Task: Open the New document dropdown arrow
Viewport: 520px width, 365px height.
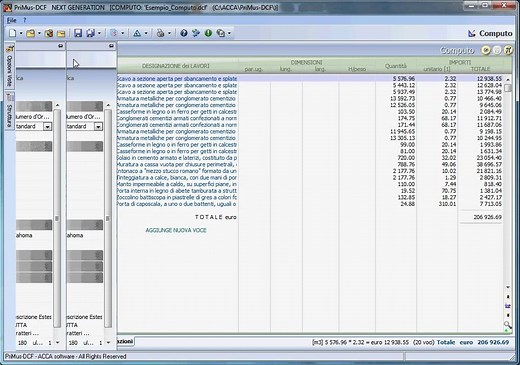Action: pos(21,33)
